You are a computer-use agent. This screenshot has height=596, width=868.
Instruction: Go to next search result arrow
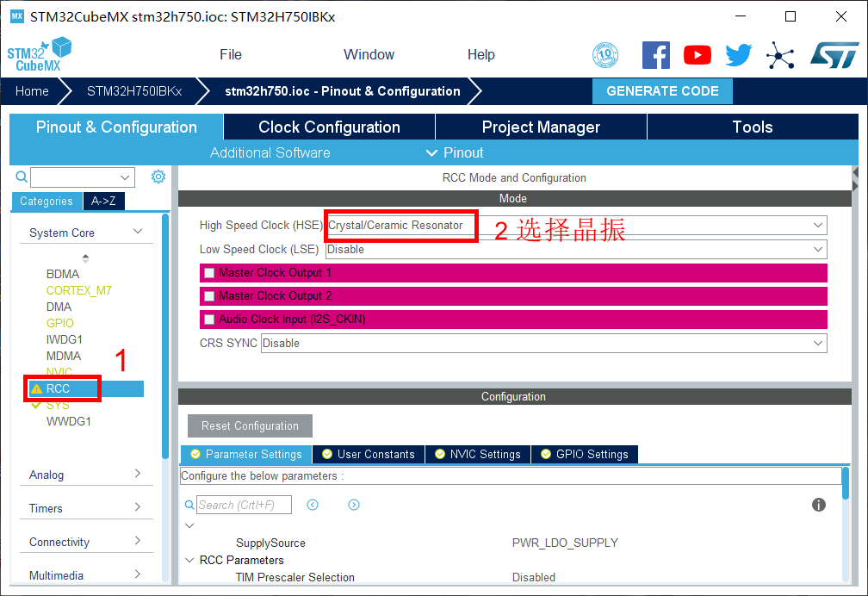click(x=354, y=505)
